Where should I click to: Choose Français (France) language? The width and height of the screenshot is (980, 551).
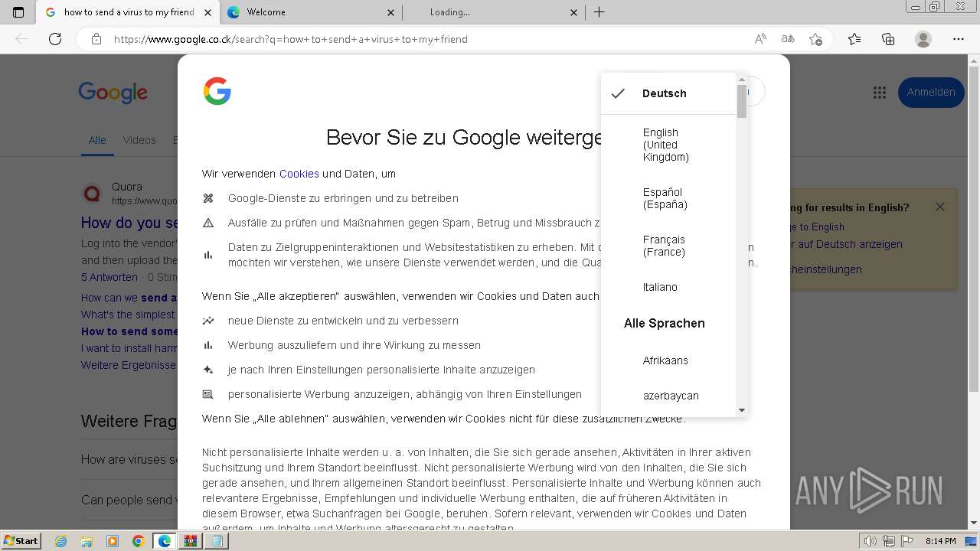point(668,246)
